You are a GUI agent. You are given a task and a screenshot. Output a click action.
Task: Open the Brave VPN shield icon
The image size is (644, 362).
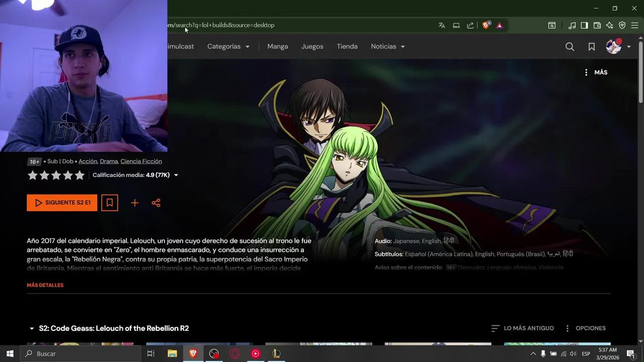[622, 25]
